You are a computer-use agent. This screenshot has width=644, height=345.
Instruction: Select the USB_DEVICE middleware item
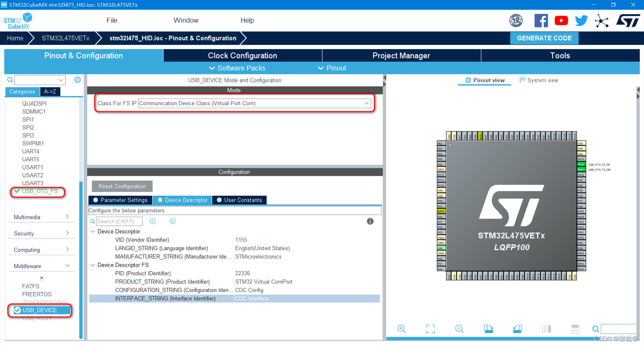coord(40,310)
